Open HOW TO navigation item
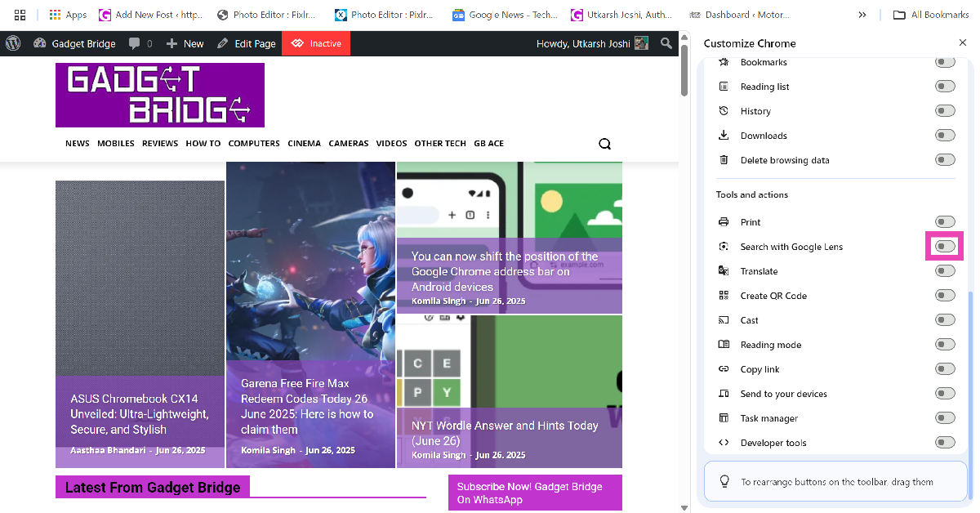980x513 pixels. pyautogui.click(x=203, y=143)
